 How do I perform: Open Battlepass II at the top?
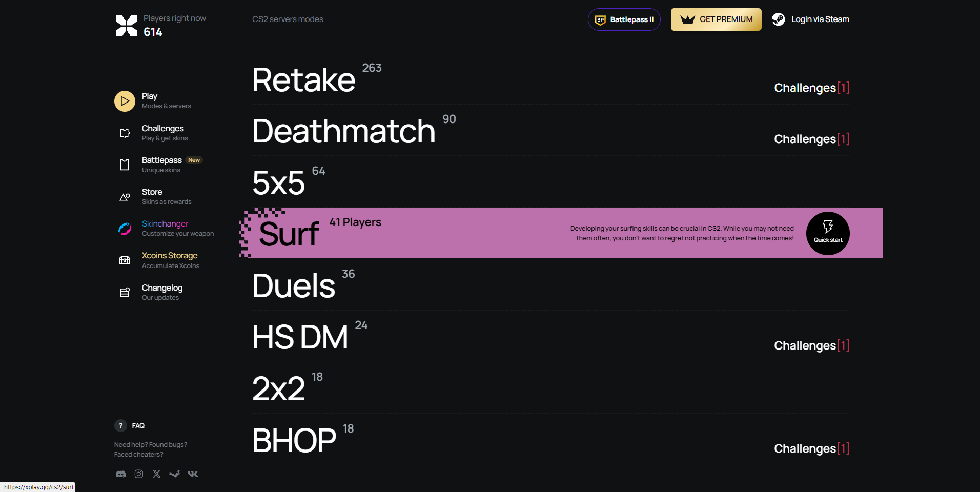(624, 19)
